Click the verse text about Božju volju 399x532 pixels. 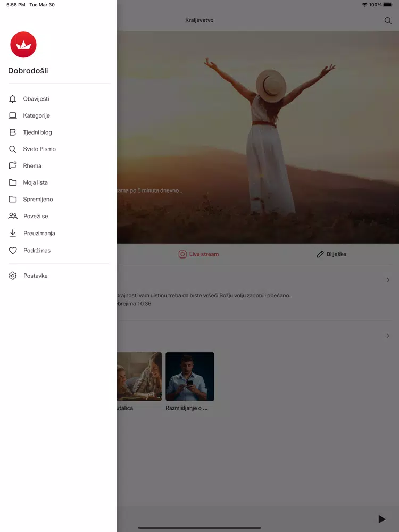click(x=204, y=295)
